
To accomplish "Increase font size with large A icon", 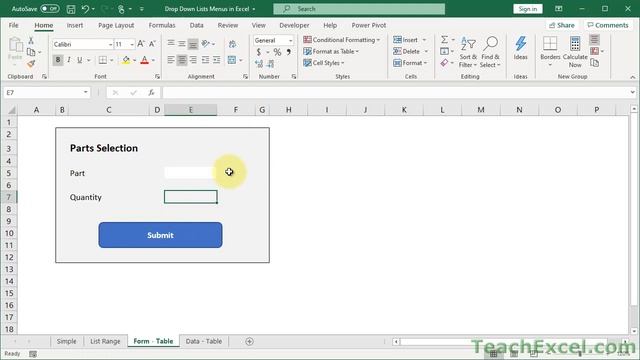I will pos(141,44).
